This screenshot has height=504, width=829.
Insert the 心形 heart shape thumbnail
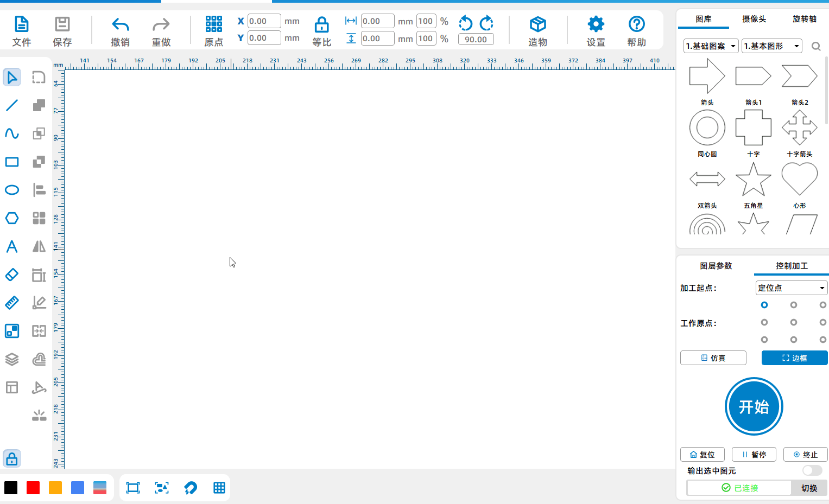click(800, 180)
